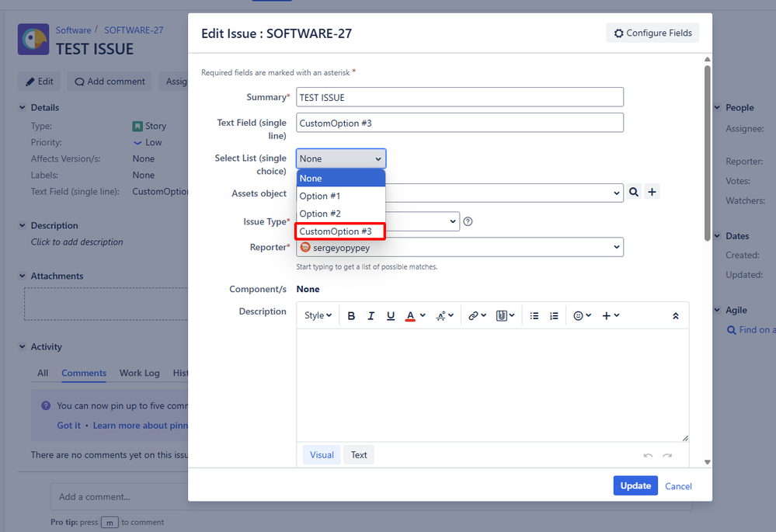This screenshot has width=776, height=532.
Task: Open the Reporter dropdown showing sergeyopypey
Action: 460,247
